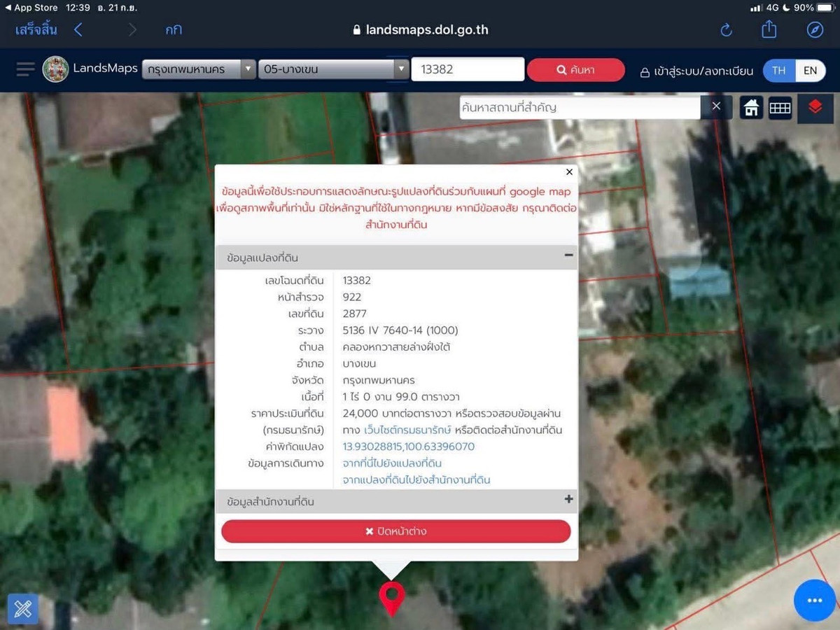Open the red map layers icon
Screen dimensions: 840x630
pos(815,108)
